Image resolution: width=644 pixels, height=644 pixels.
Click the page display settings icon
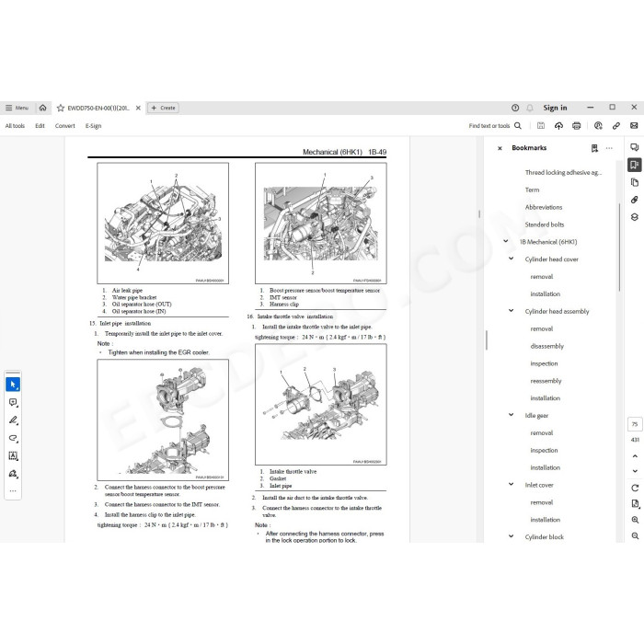tap(635, 504)
